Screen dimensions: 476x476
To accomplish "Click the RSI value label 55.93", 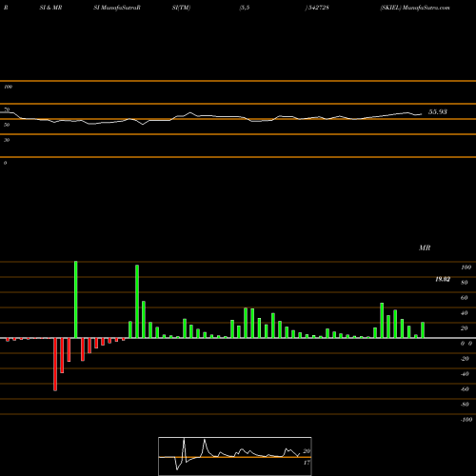I will [438, 111].
